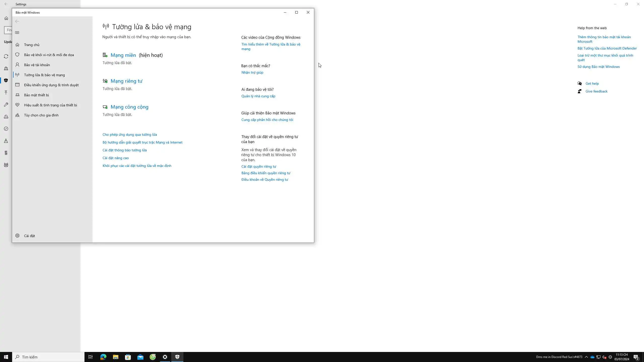Click Give feedback in Settings pane
The image size is (644, 362).
pos(596,91)
